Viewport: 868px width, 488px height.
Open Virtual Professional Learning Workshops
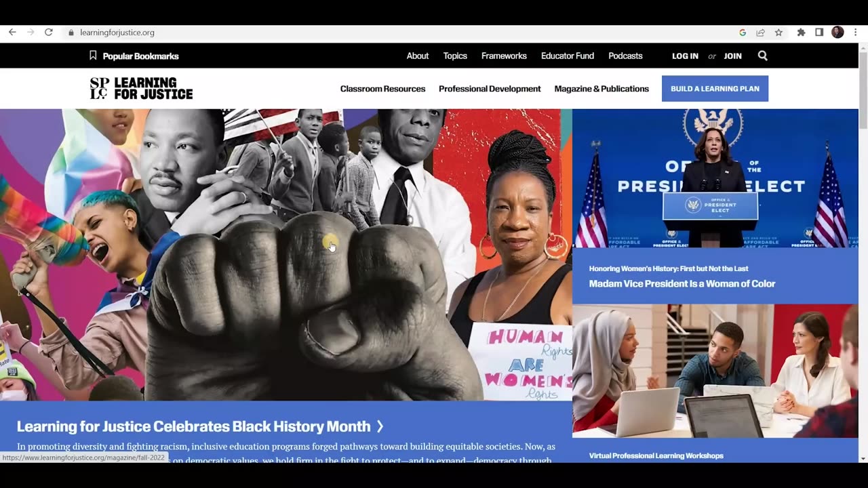tap(656, 456)
